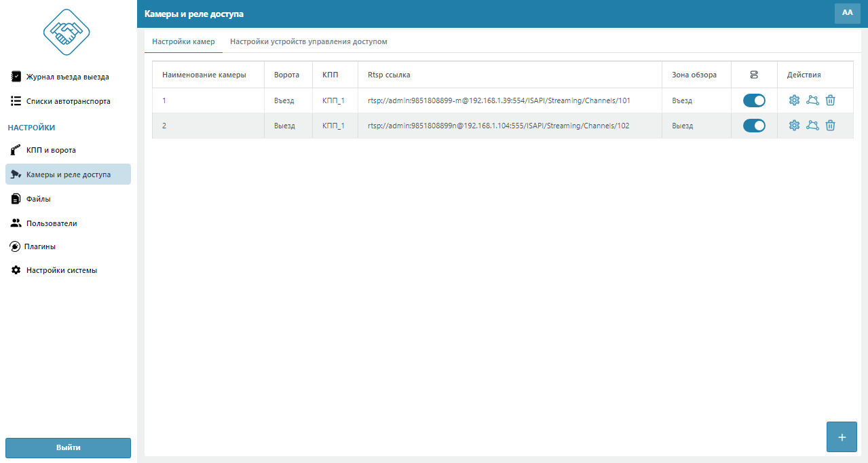Open settings gear for camera 2
The width and height of the screenshot is (868, 463).
(x=794, y=126)
